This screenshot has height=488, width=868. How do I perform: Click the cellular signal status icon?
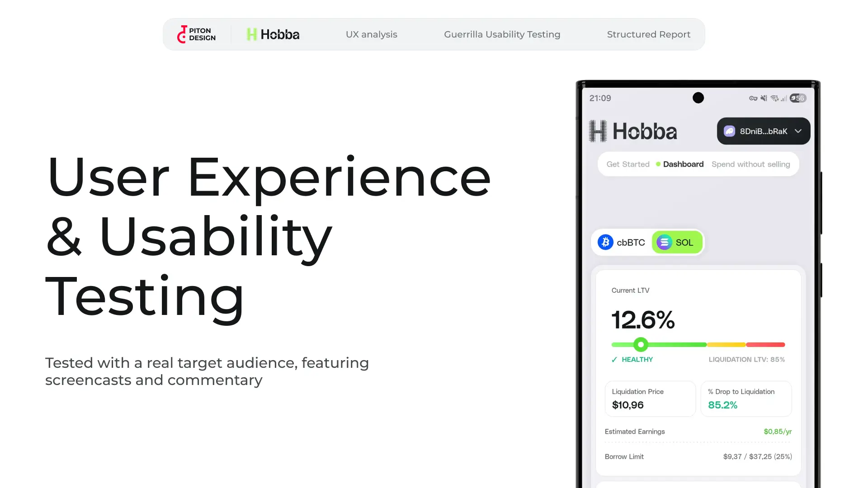[783, 98]
